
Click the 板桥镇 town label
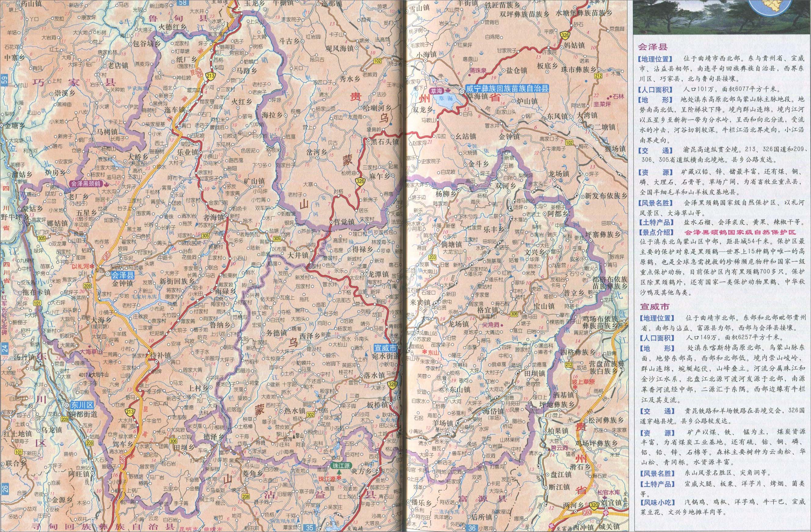click(377, 405)
